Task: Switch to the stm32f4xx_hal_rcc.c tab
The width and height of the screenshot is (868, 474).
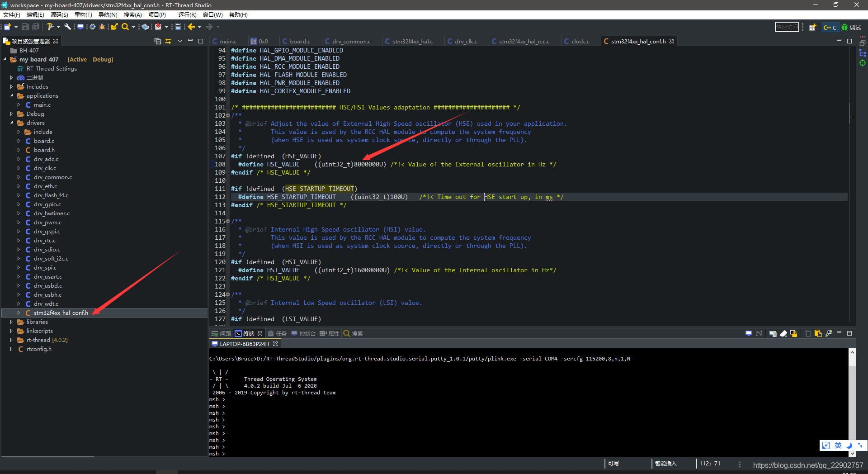Action: (x=524, y=41)
